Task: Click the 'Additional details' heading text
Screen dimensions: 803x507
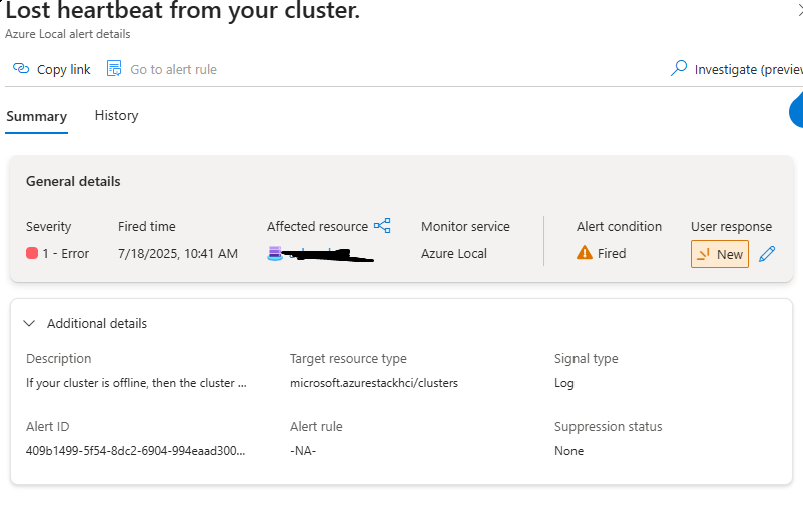Action: (x=97, y=324)
